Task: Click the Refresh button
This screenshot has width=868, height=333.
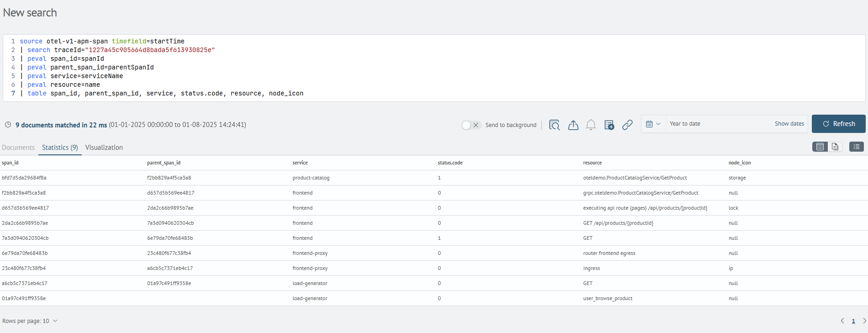Action: (839, 124)
